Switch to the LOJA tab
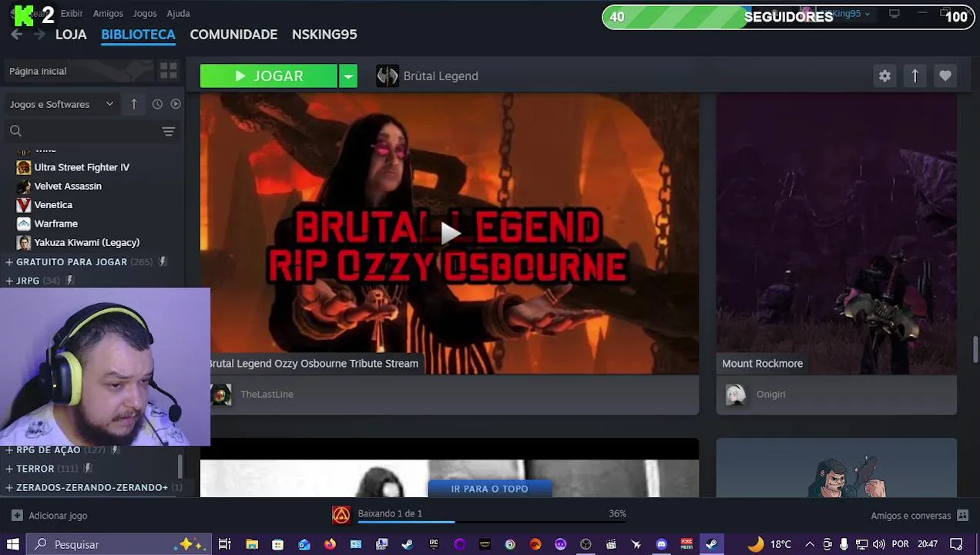980x555 pixels. tap(71, 35)
